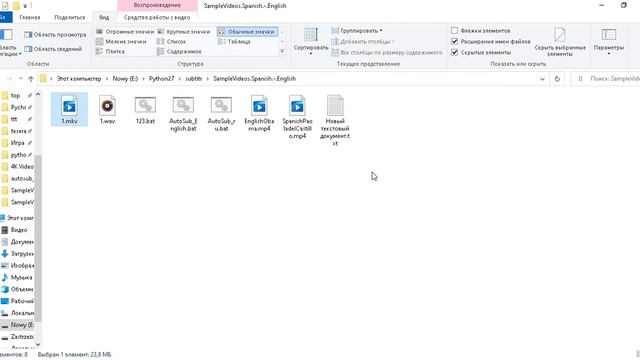The height and width of the screenshot is (360, 640).
Task: Open Музыка in navigation pane
Action: (x=17, y=278)
